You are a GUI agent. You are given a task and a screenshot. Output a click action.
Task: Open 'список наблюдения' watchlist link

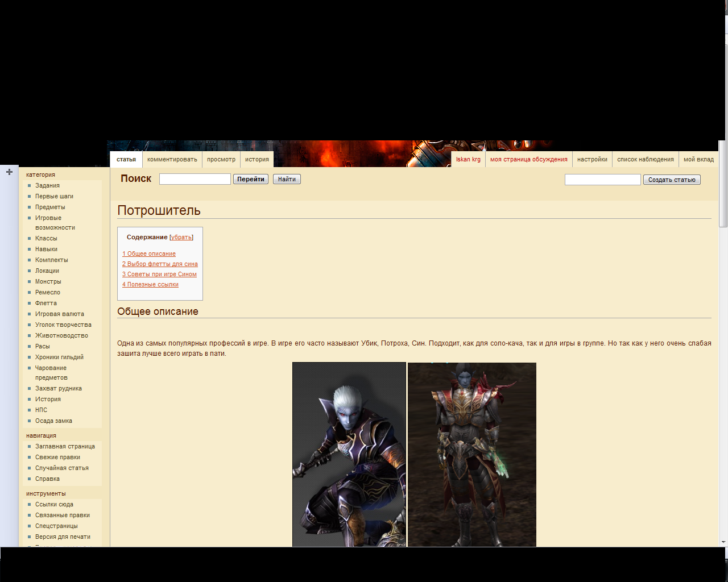646,159
